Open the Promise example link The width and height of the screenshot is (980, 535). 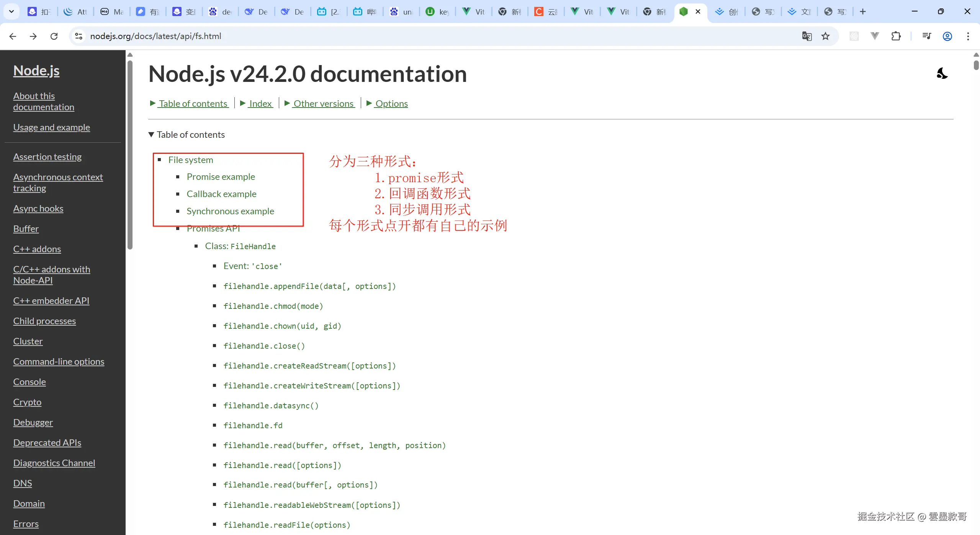tap(221, 176)
